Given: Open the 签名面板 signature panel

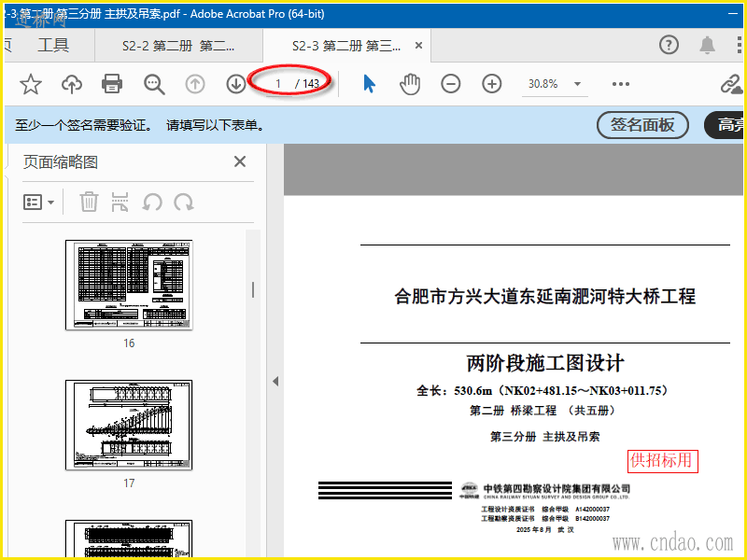Looking at the screenshot, I should coord(642,125).
